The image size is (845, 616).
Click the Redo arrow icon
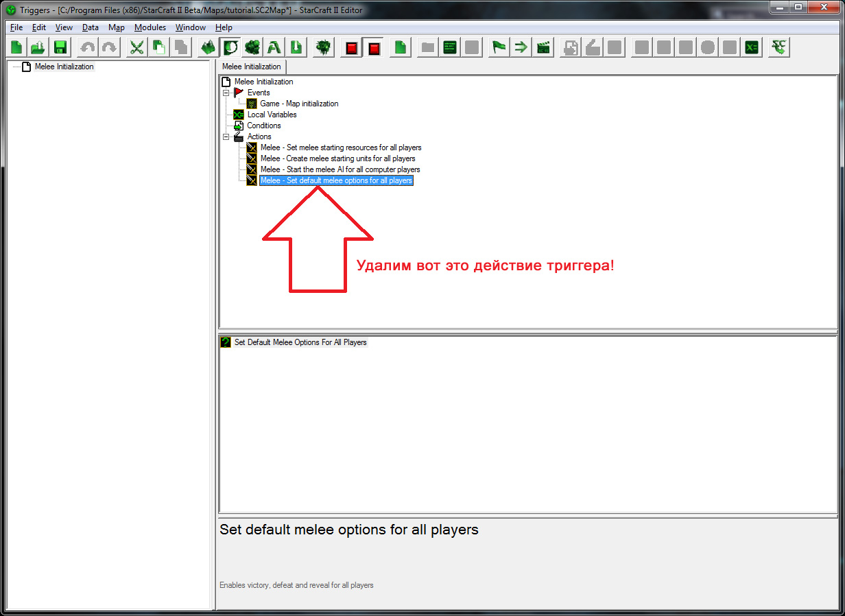click(110, 47)
